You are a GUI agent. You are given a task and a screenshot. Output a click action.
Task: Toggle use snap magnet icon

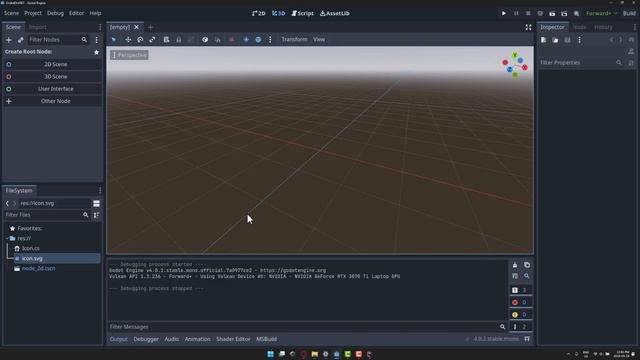coord(218,40)
